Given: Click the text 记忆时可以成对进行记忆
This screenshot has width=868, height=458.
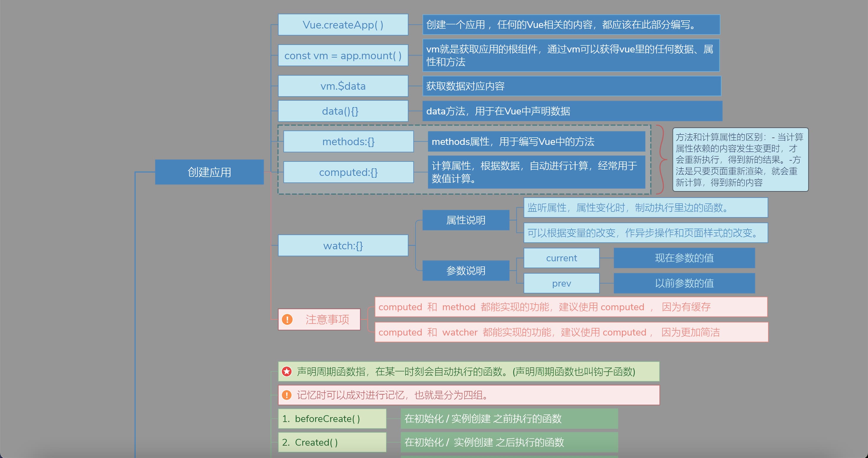Looking at the screenshot, I should (x=468, y=395).
